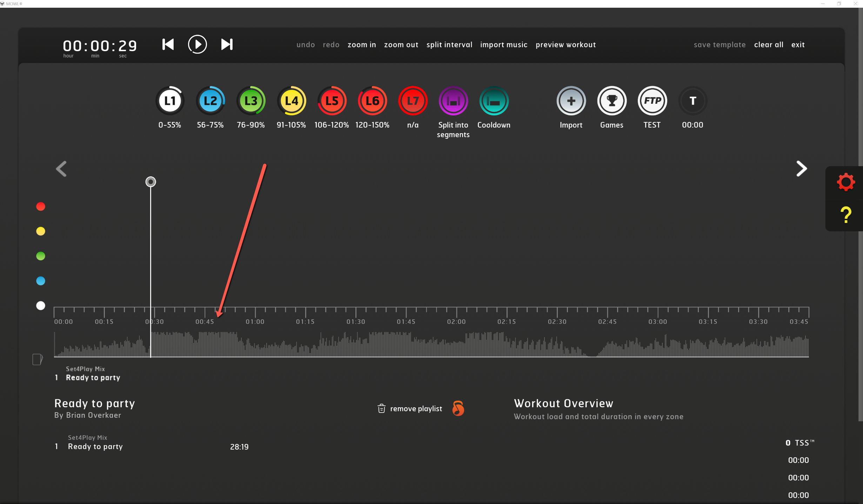Image resolution: width=863 pixels, height=504 pixels.
Task: Click split interval in top menu
Action: pos(449,45)
